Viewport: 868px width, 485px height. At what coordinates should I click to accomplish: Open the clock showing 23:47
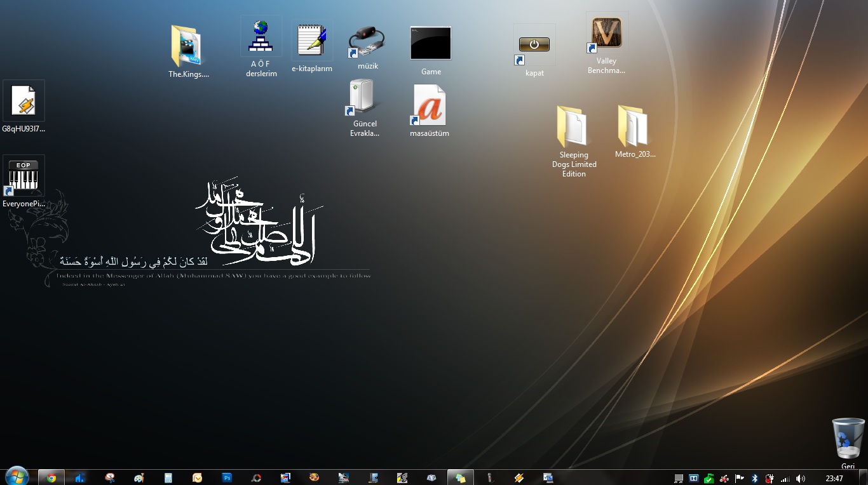pos(834,478)
